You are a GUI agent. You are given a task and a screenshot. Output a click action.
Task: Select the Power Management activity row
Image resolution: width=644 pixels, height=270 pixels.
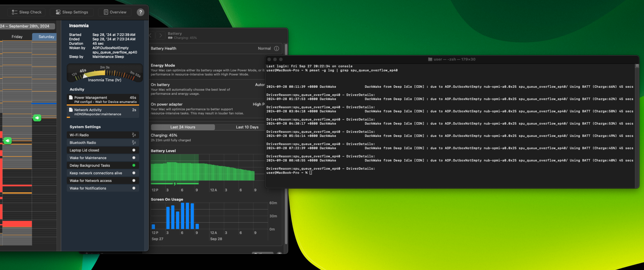pos(103,100)
